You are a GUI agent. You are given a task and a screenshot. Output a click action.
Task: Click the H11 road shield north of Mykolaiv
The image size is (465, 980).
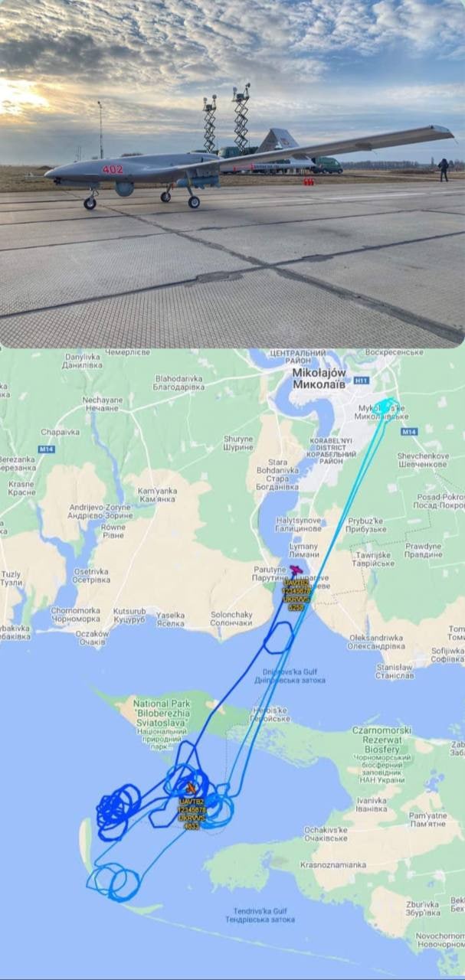tap(362, 380)
